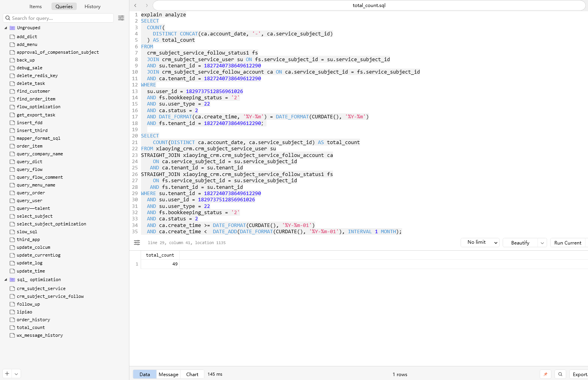
Task: Open the update_time query
Action: pyautogui.click(x=31, y=271)
